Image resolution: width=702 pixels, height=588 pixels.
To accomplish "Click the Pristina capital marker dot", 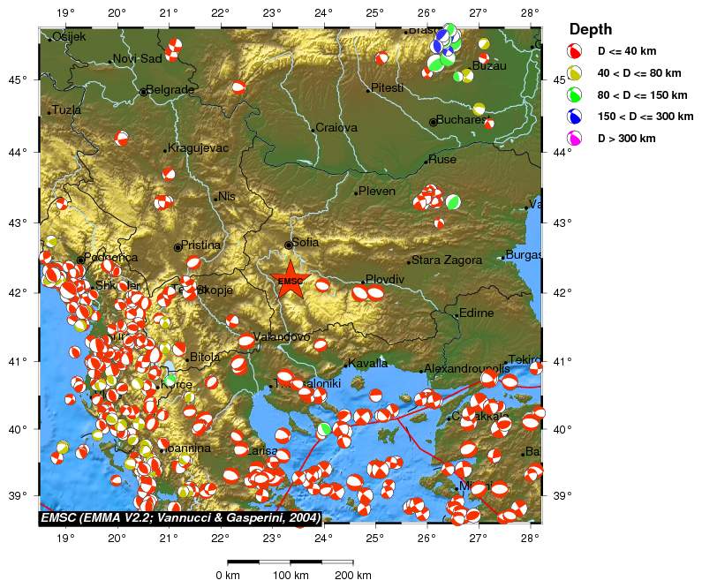I will tap(177, 247).
